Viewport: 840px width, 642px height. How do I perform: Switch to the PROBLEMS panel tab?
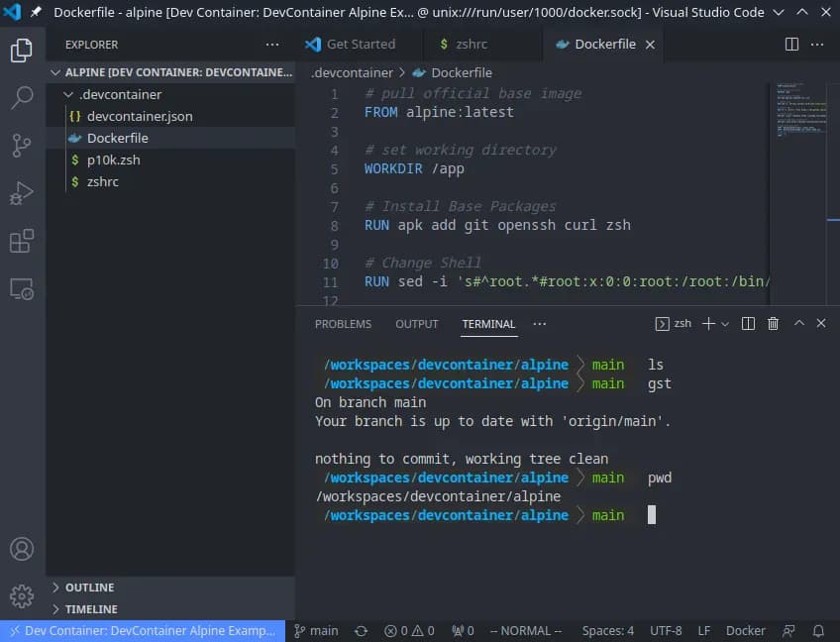343,324
